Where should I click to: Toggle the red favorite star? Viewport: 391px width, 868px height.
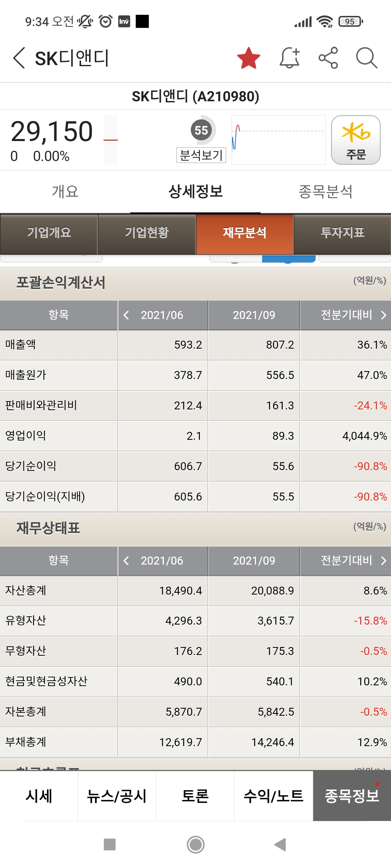pyautogui.click(x=249, y=58)
